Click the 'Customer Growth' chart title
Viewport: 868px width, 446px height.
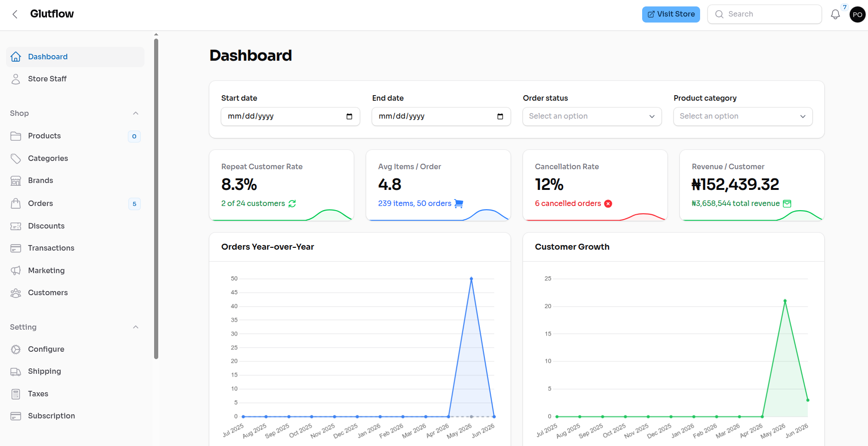click(572, 247)
